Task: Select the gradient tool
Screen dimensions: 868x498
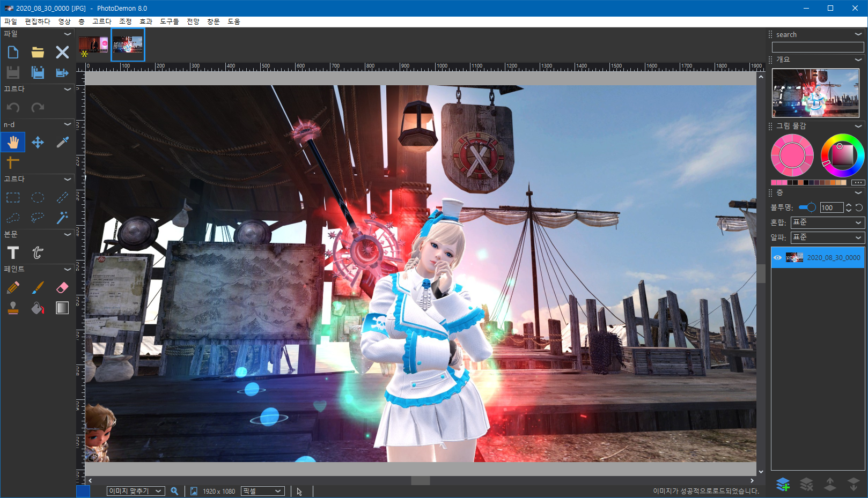Action: (x=62, y=308)
